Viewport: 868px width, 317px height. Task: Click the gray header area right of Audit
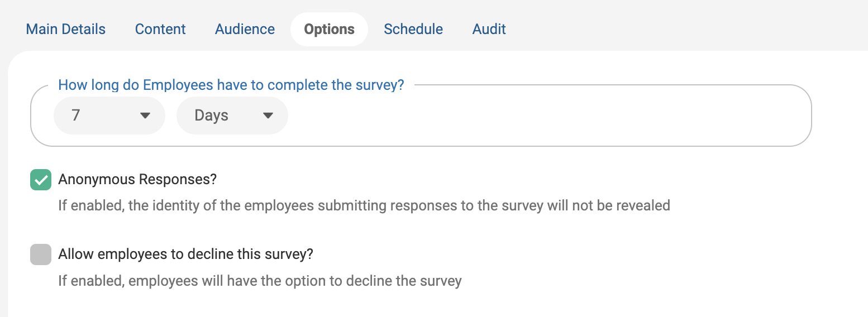pyautogui.click(x=670, y=28)
